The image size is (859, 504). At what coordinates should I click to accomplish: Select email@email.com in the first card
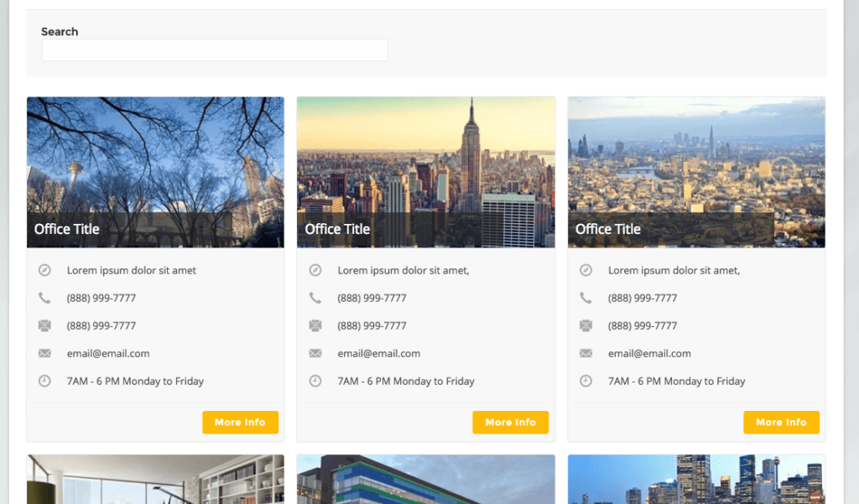click(108, 353)
